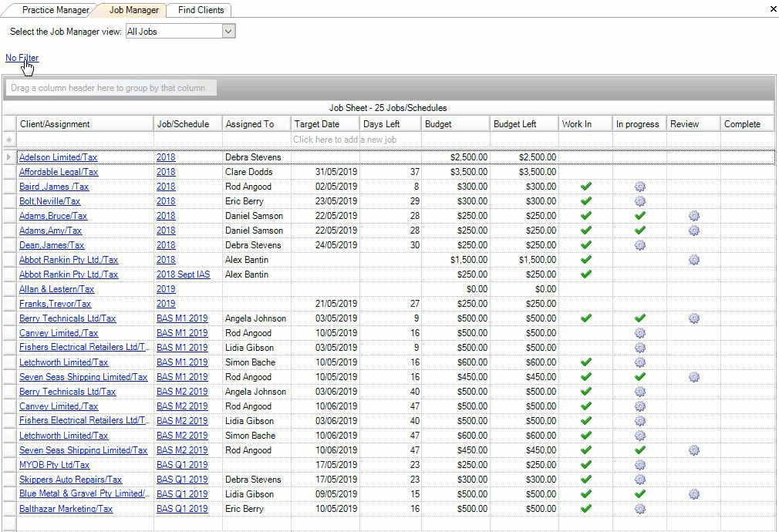Click the All Jobs combo box field
This screenshot has width=779, height=532.
click(x=174, y=32)
